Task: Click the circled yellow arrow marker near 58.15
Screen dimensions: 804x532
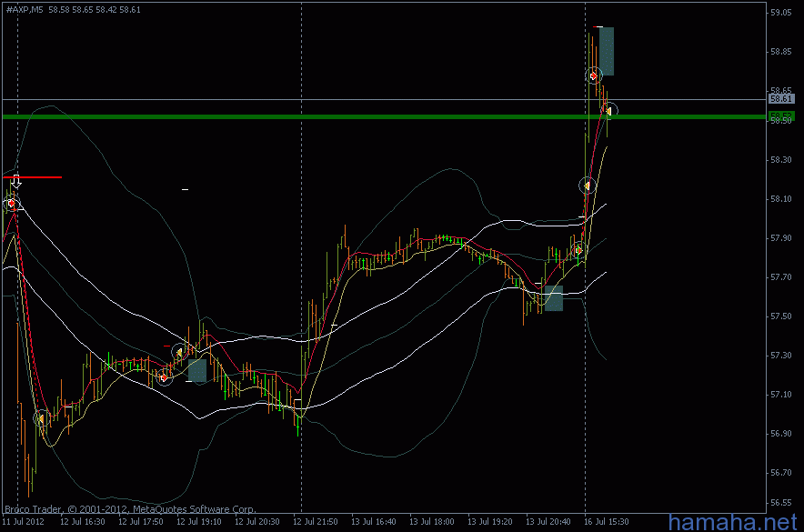Action: pos(587,186)
